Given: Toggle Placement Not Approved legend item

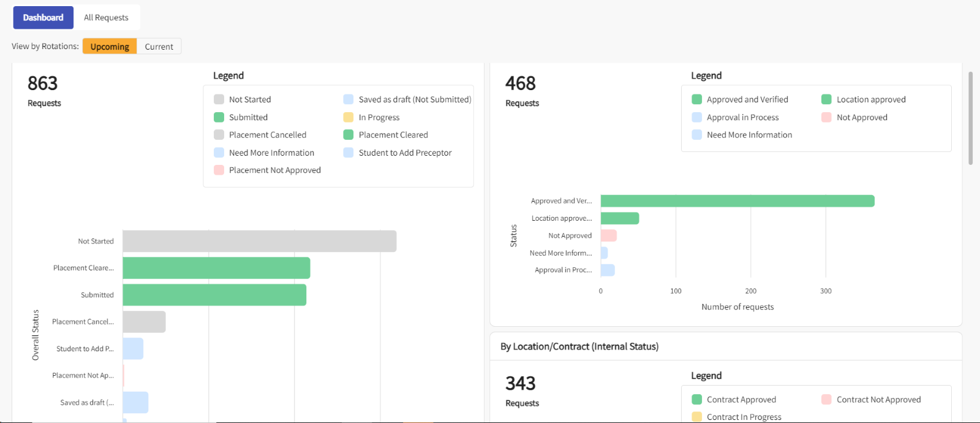Looking at the screenshot, I should point(274,170).
